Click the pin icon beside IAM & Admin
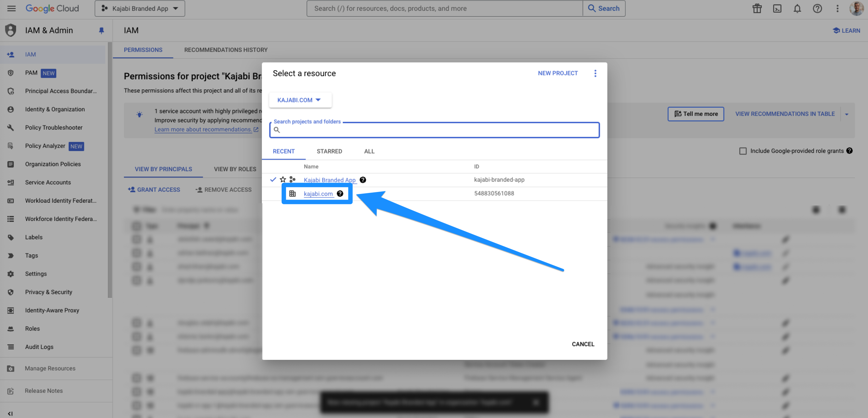This screenshot has width=868, height=418. [x=101, y=30]
